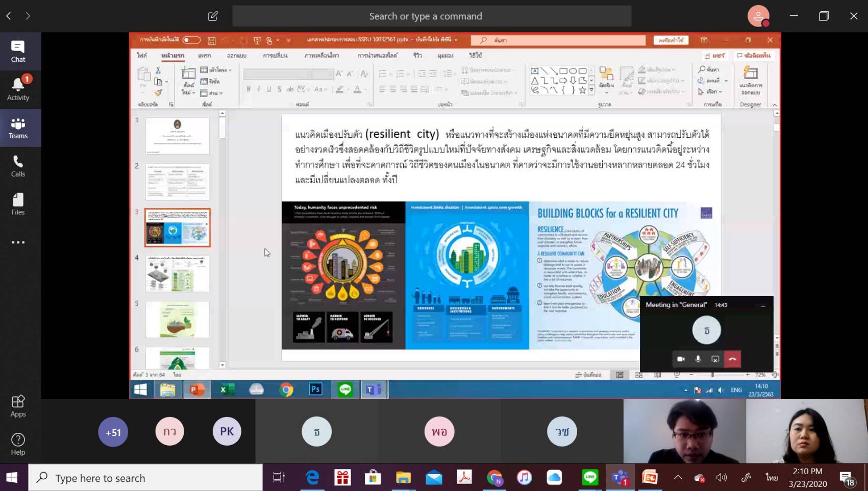Image resolution: width=868 pixels, height=491 pixels.
Task: Toggle the AutoSave switch in PowerPoint title bar
Action: (191, 40)
